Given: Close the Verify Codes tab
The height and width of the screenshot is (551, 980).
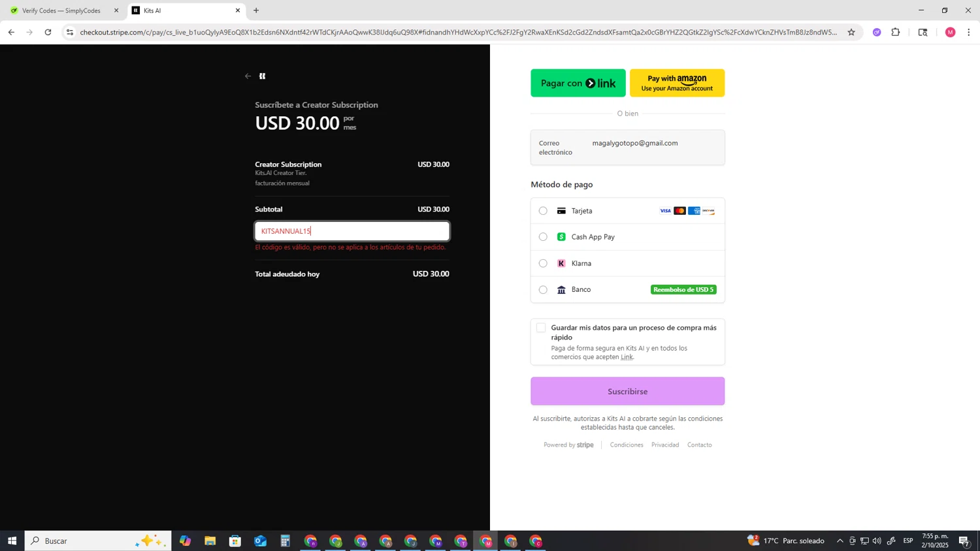Looking at the screenshot, I should 116,10.
